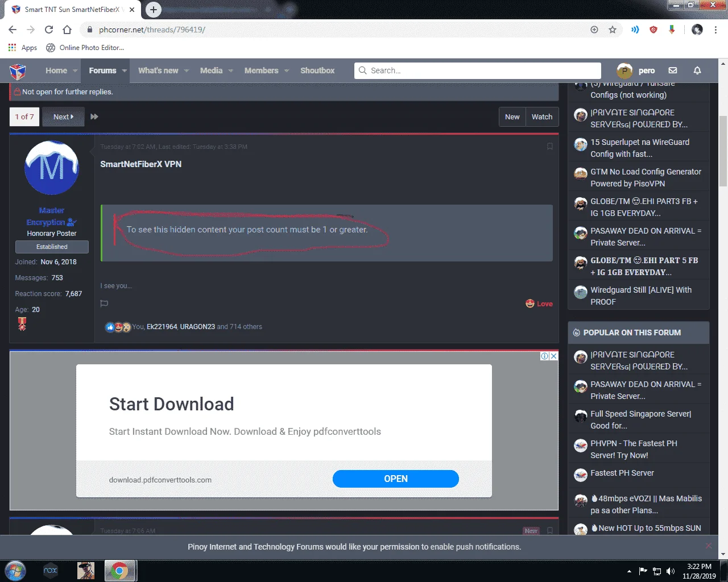Open the Members nav item

[261, 70]
